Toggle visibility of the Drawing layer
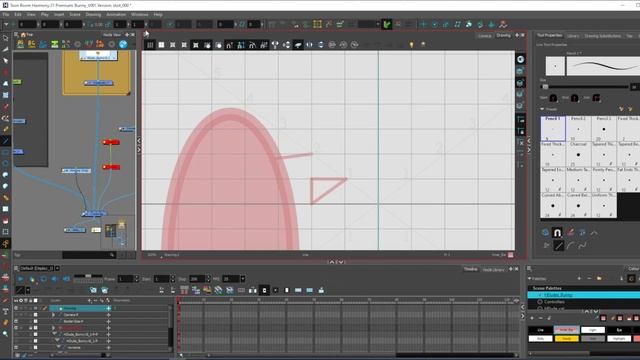Screen dimensions: 640x360 [x=16, y=308]
